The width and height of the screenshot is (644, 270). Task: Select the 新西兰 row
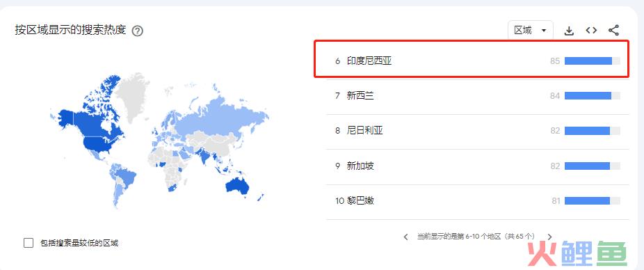pyautogui.click(x=478, y=96)
